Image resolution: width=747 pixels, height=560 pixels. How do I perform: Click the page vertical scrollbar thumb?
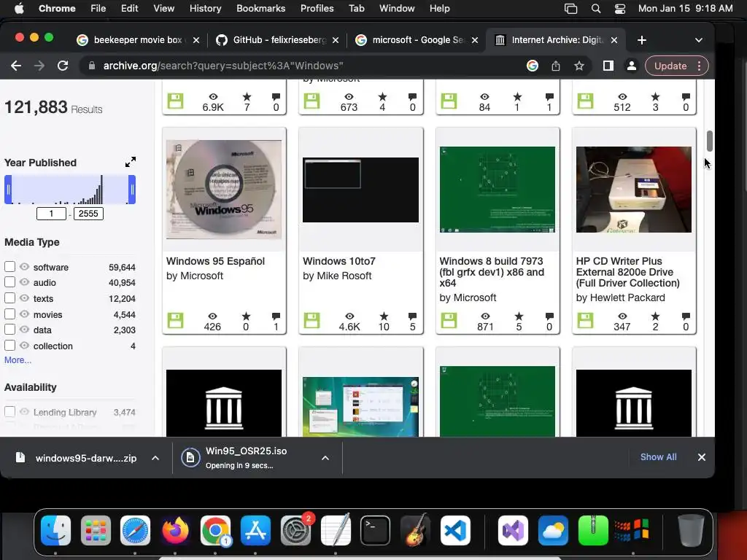pyautogui.click(x=709, y=141)
